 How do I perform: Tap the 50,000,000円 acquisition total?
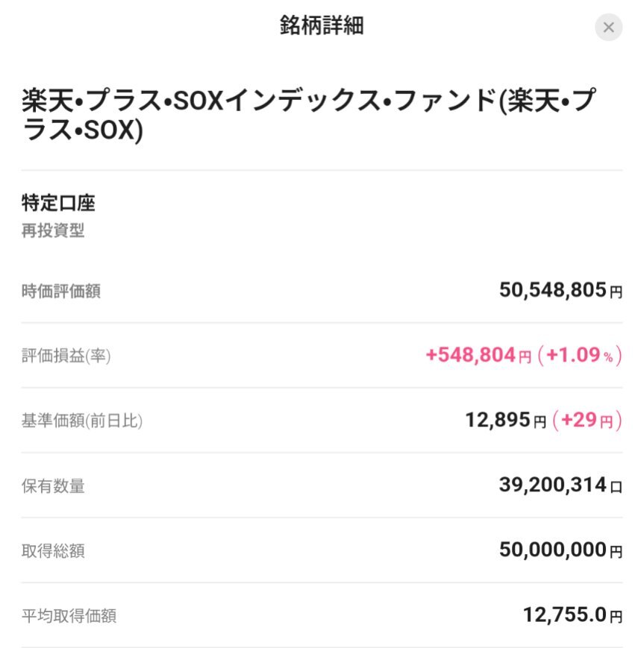pos(560,550)
